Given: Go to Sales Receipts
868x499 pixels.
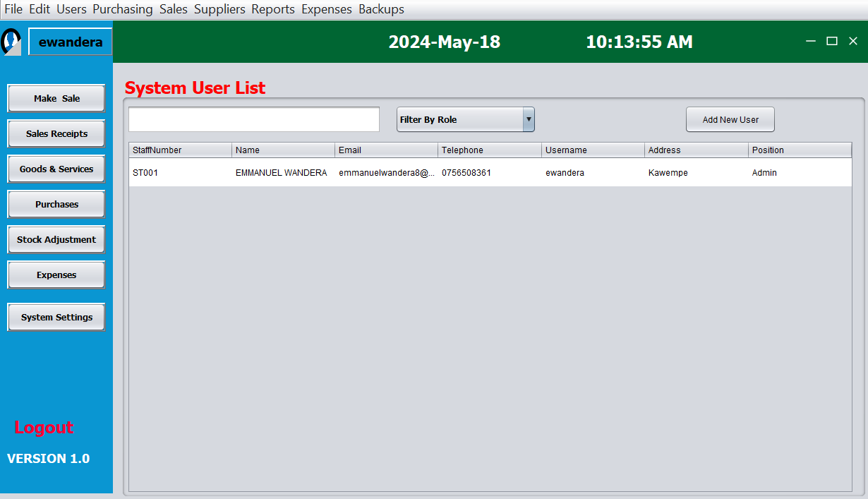Looking at the screenshot, I should tap(56, 134).
